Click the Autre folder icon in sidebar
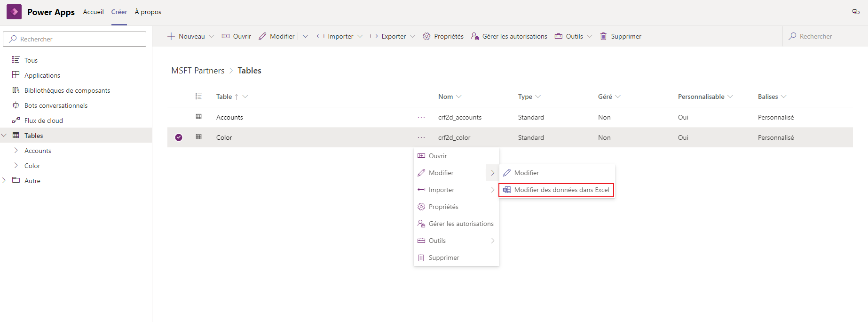This screenshot has width=868, height=322. (16, 180)
